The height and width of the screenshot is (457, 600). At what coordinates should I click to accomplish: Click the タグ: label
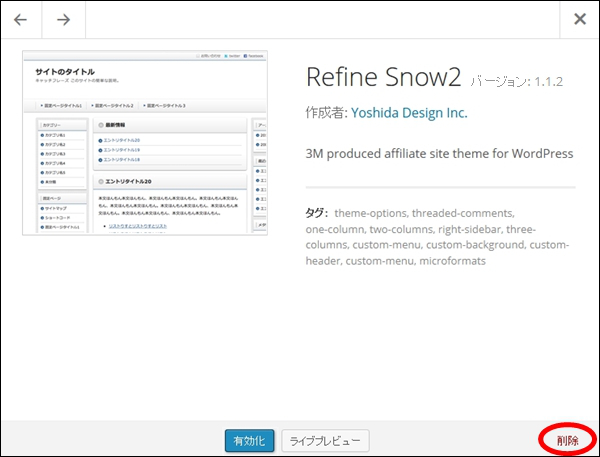316,213
